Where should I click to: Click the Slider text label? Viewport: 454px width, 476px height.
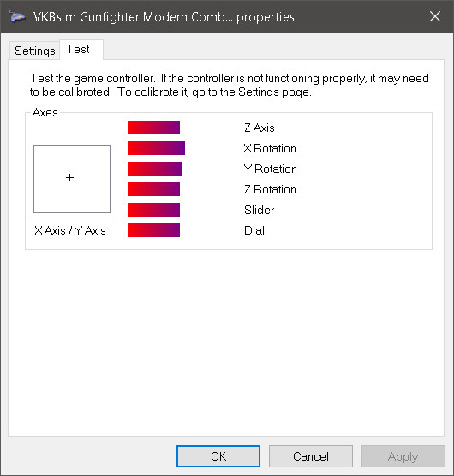[x=259, y=210]
